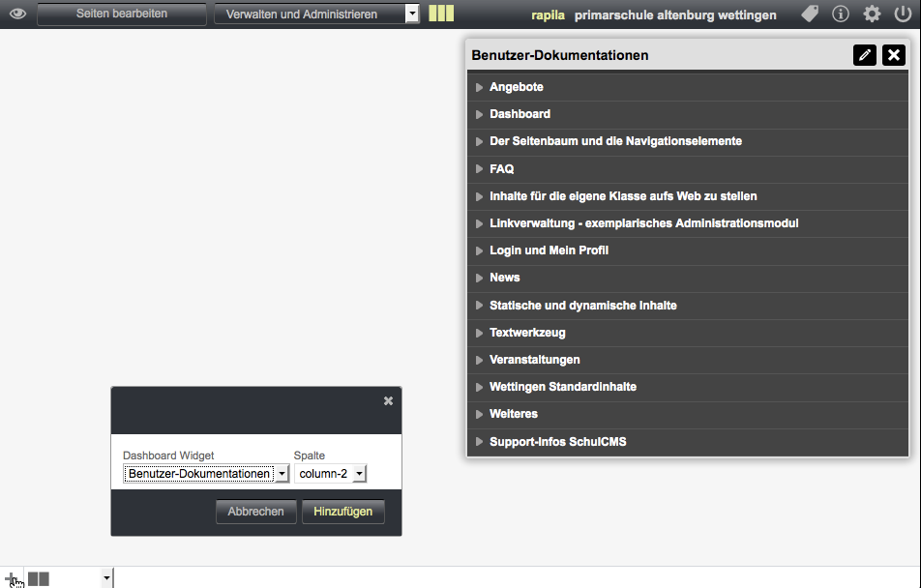Image resolution: width=921 pixels, height=588 pixels.
Task: Open the Verwalten und Administrieren dropdown
Action: pyautogui.click(x=316, y=14)
